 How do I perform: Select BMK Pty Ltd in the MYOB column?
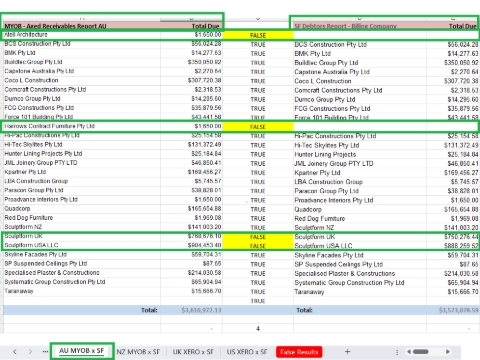click(x=20, y=53)
